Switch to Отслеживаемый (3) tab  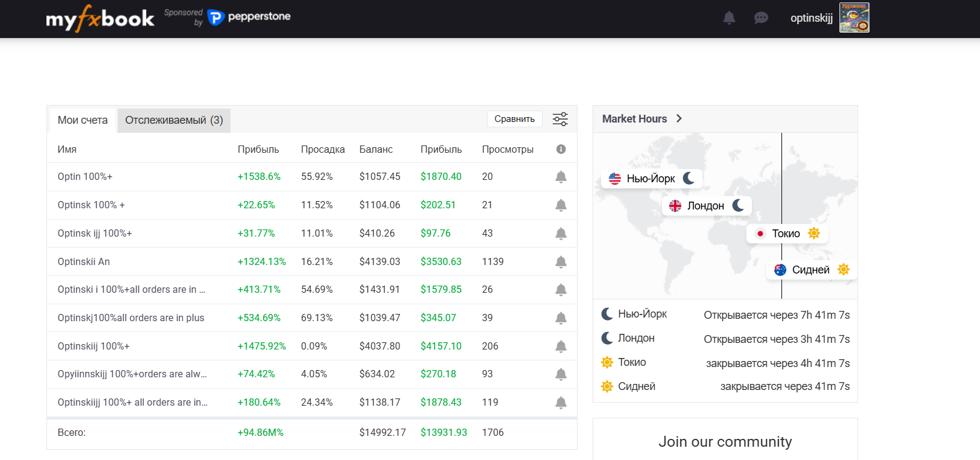[x=174, y=120]
